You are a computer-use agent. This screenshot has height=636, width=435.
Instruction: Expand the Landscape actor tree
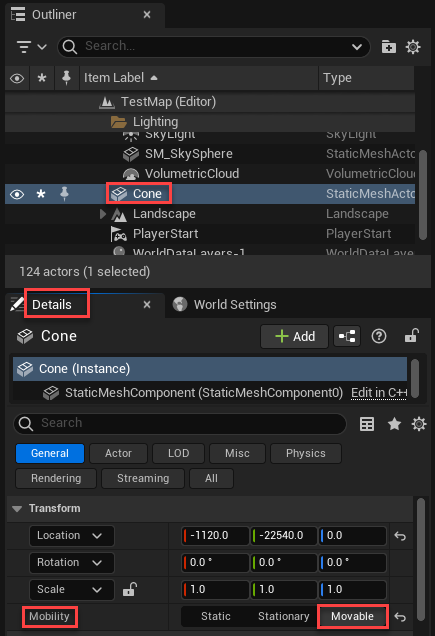(103, 214)
